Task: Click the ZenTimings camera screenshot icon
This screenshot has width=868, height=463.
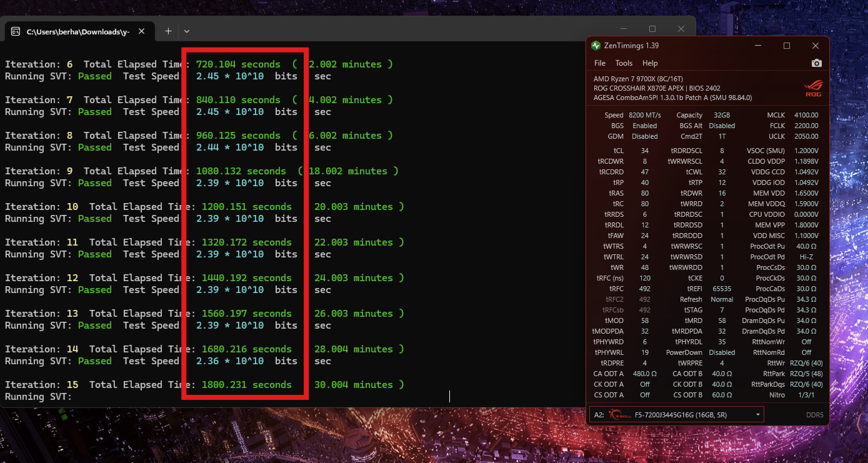Action: point(816,63)
